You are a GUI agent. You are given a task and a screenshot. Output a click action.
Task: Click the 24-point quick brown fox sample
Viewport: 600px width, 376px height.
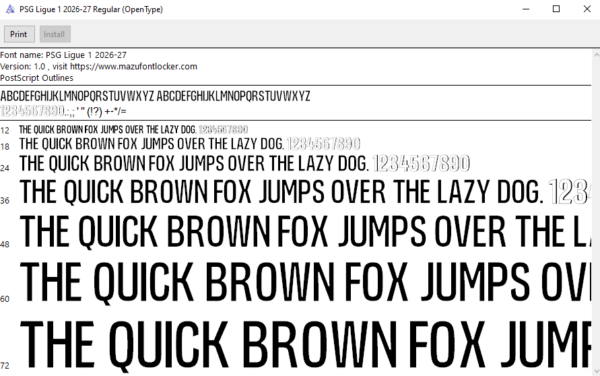tap(245, 163)
